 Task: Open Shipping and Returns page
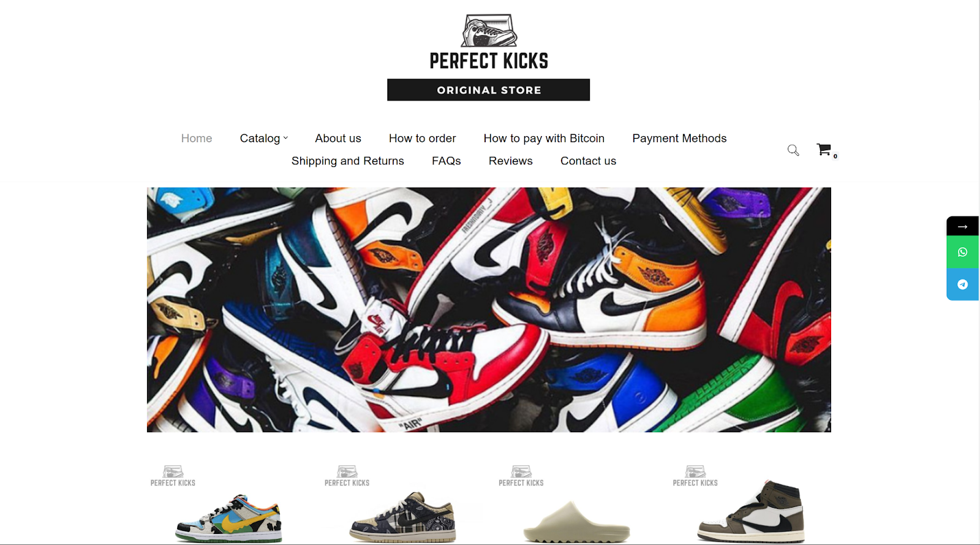coord(348,161)
